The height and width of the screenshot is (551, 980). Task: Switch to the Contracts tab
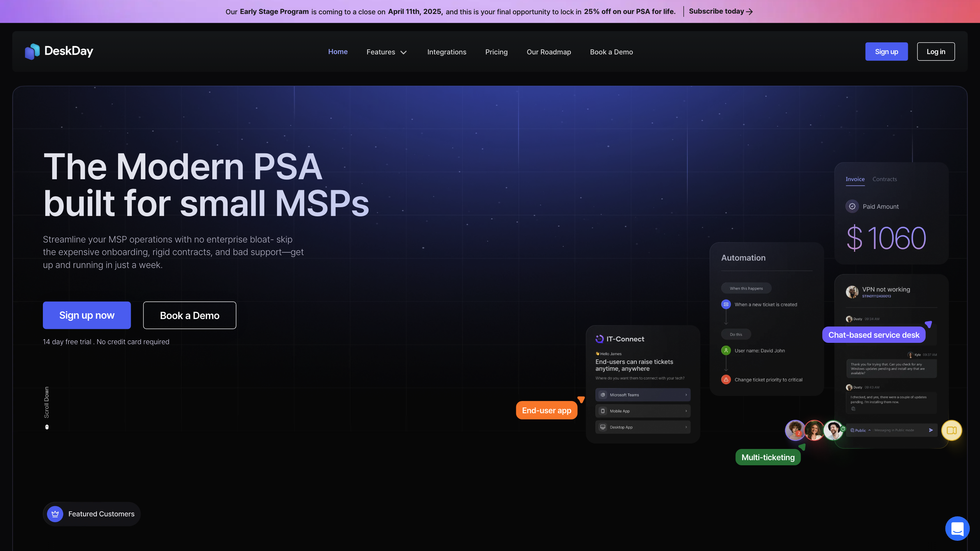coord(884,179)
